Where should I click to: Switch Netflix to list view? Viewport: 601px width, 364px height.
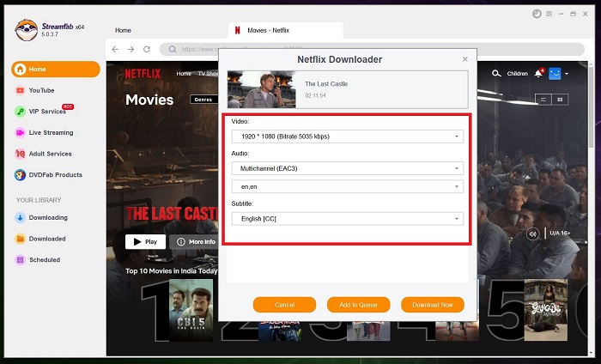pos(543,100)
